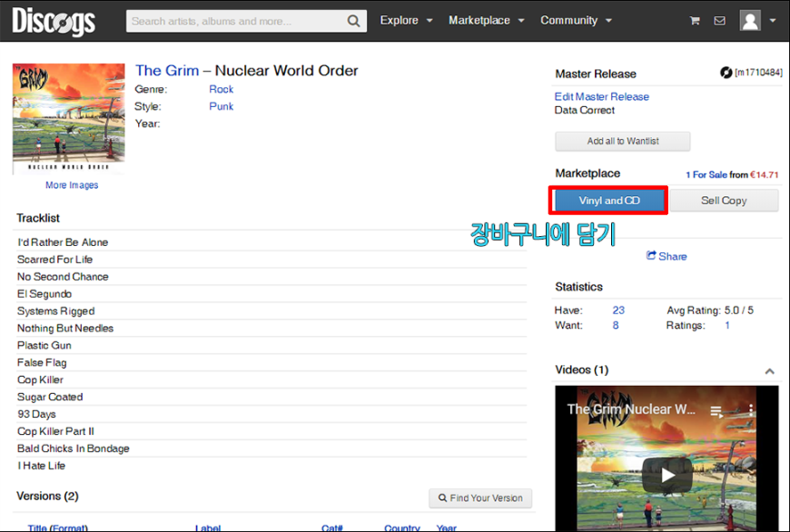Click the More Images link
The height and width of the screenshot is (532, 790).
pyautogui.click(x=72, y=185)
